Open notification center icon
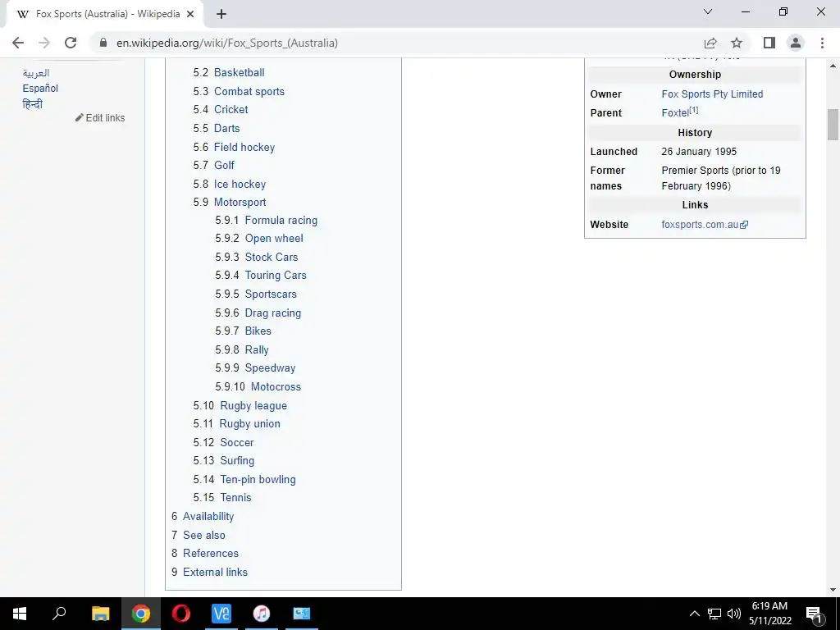The height and width of the screenshot is (630, 840). tap(815, 614)
